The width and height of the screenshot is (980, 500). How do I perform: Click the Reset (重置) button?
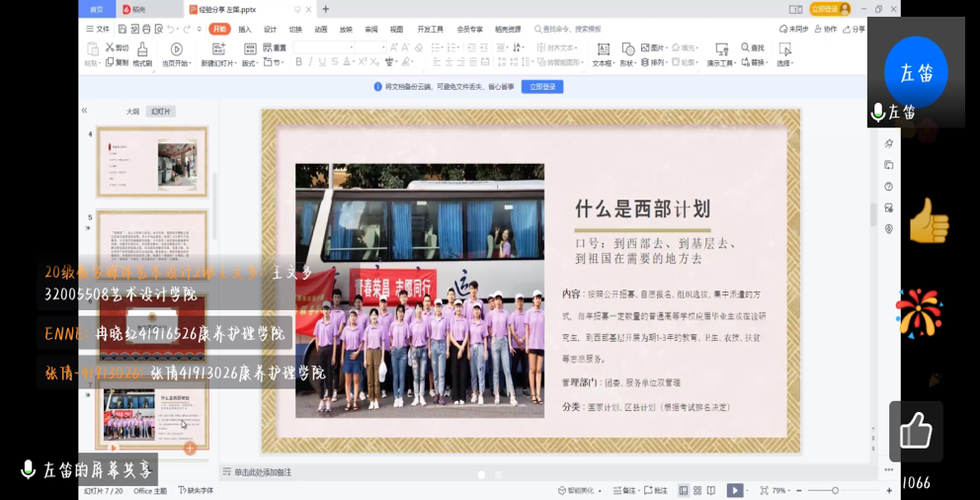pos(275,47)
